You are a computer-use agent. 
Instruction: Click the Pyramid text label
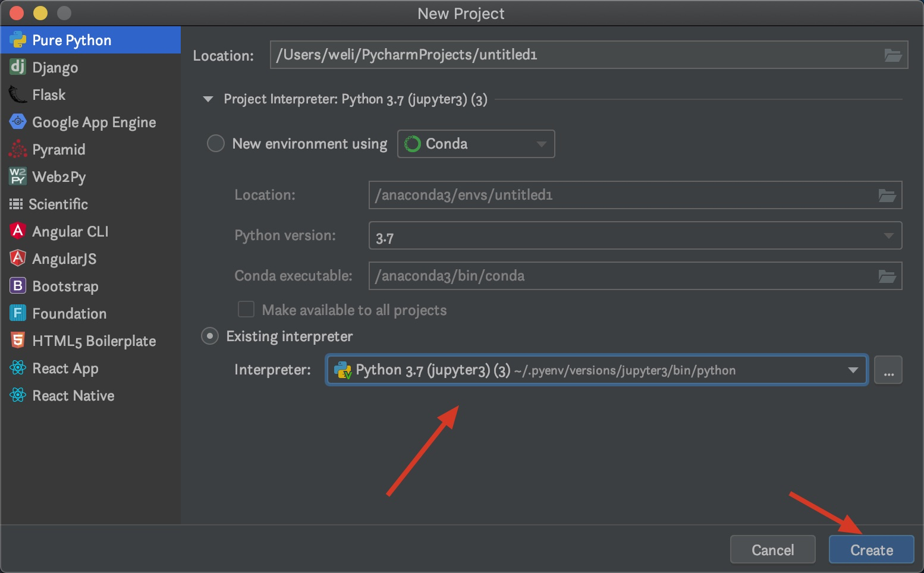59,150
